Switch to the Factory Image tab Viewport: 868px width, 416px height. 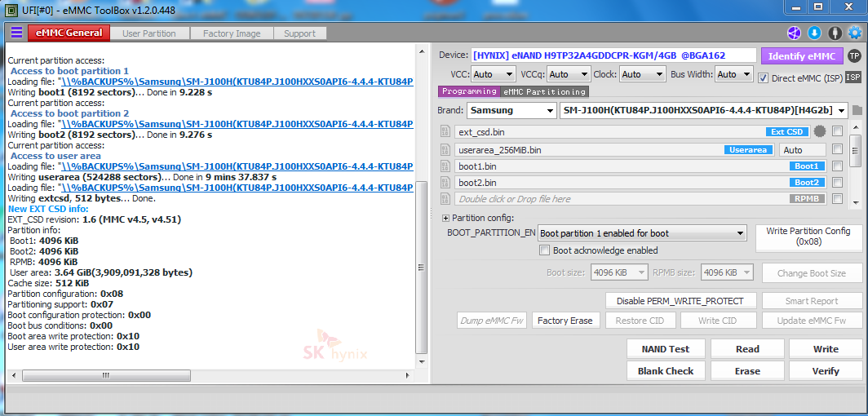pos(232,33)
